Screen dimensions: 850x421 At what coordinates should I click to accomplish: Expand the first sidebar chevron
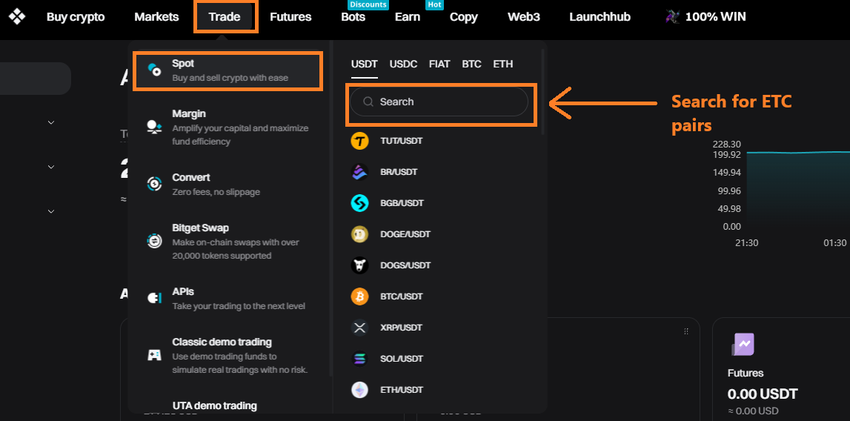[51, 122]
